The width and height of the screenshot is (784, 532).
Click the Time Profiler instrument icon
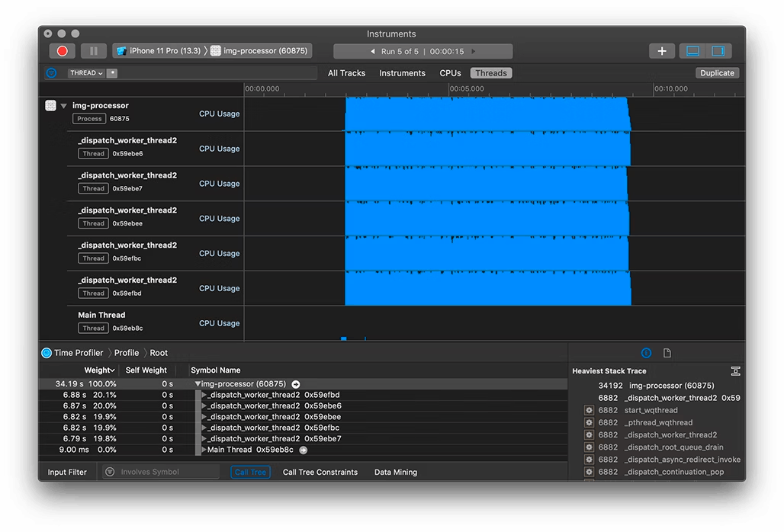[47, 353]
